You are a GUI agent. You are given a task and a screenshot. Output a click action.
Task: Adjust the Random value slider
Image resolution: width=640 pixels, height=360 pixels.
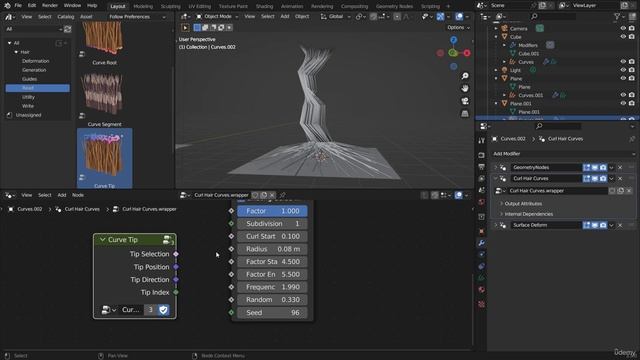272,300
